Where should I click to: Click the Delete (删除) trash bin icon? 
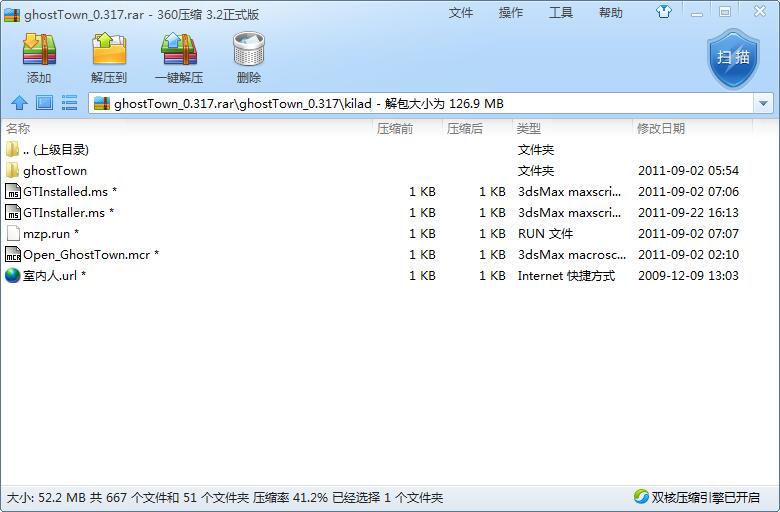249,49
